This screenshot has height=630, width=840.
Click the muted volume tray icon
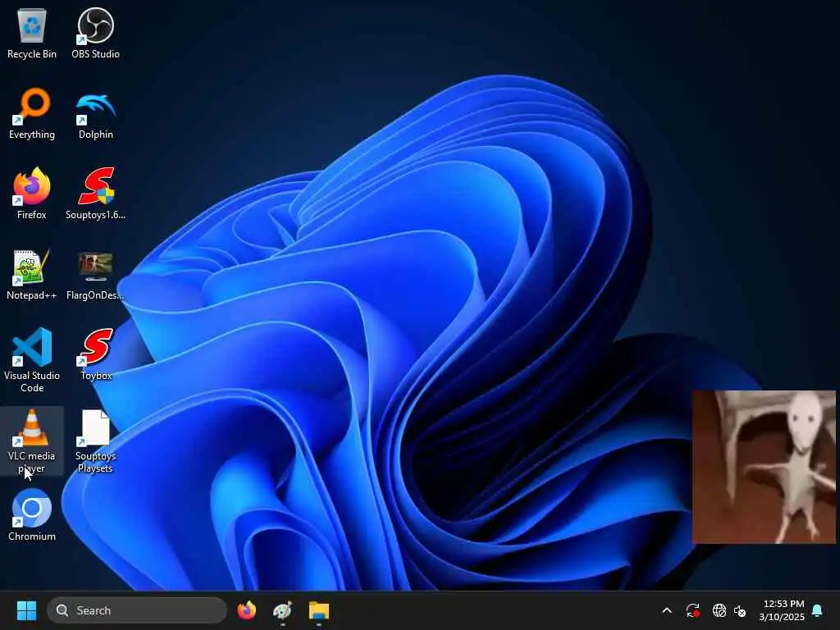[740, 610]
